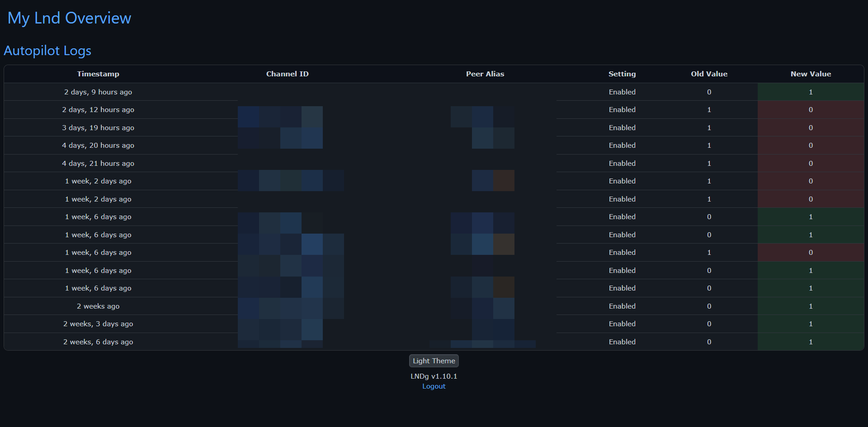Select the '3 days, 19 hours ago' timestamp

coord(98,128)
